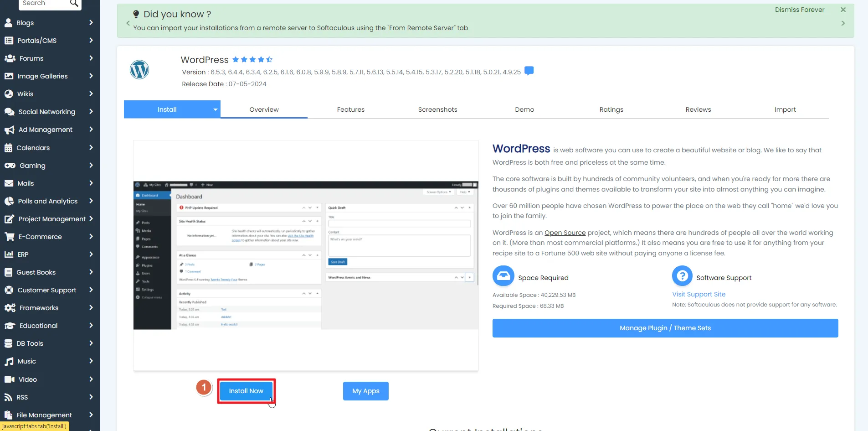Click the blue Install tab
This screenshot has height=431, width=868.
click(x=167, y=109)
